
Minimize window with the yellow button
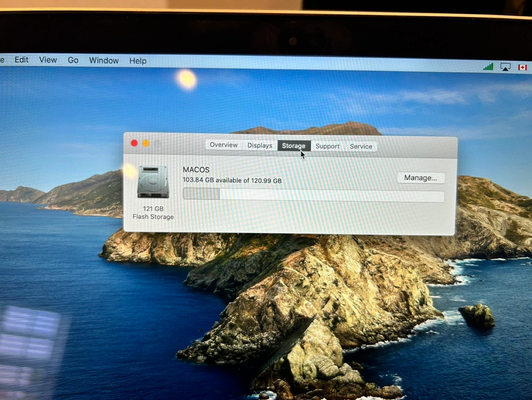click(146, 143)
